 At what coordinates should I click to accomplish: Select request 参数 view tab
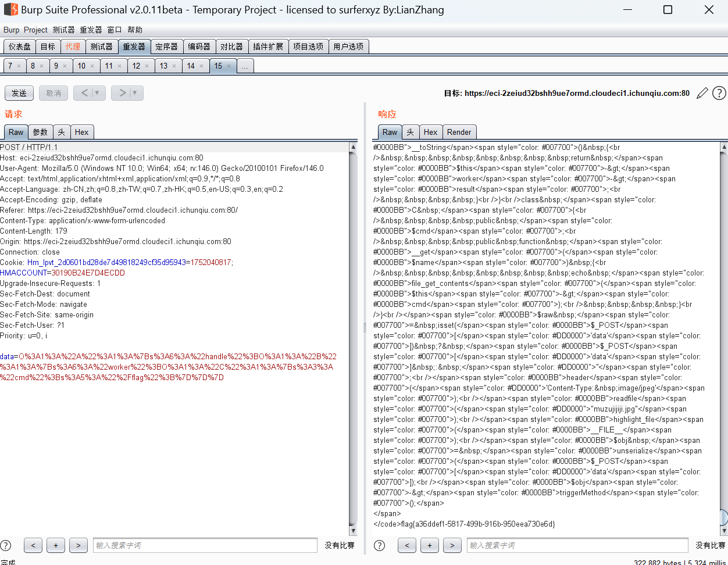point(40,132)
